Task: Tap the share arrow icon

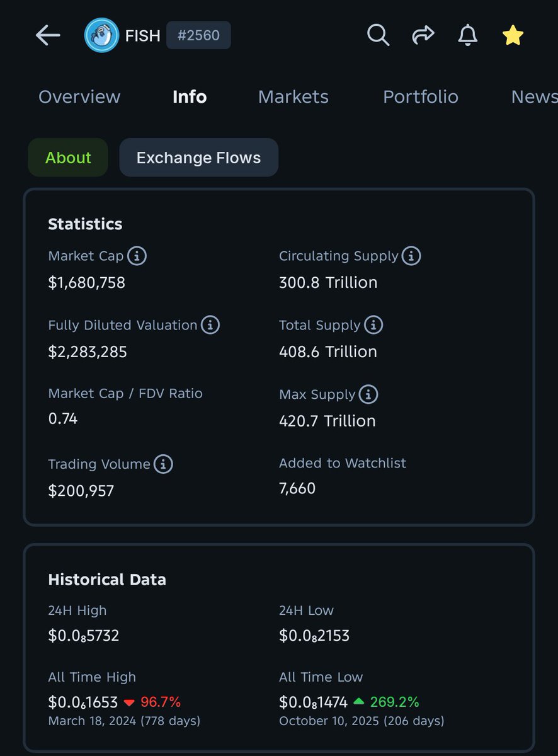Action: [x=423, y=35]
